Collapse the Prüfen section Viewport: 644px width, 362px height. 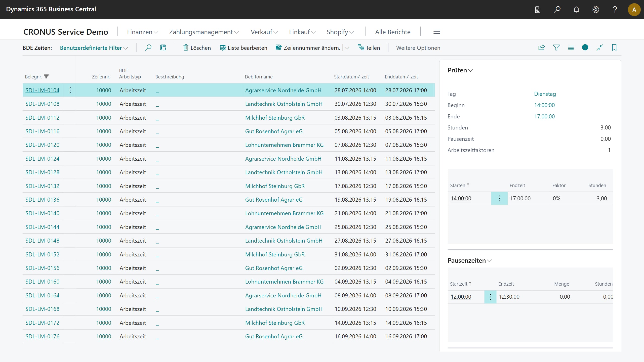tap(460, 70)
